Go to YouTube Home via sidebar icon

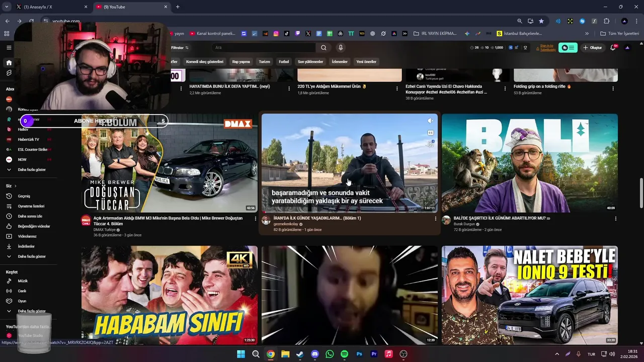click(x=9, y=63)
